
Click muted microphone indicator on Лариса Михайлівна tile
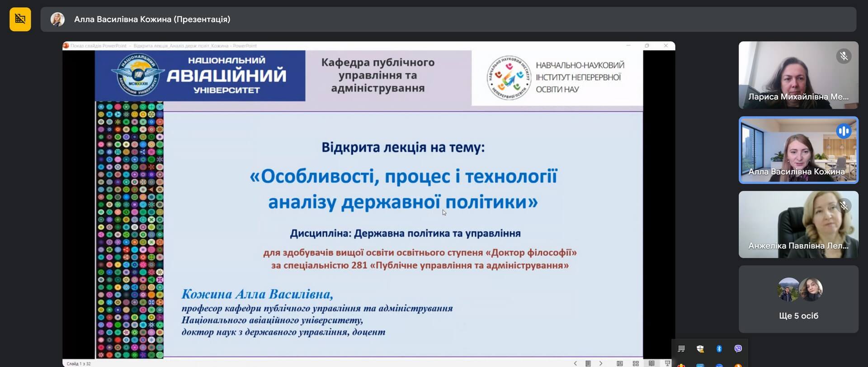click(844, 56)
